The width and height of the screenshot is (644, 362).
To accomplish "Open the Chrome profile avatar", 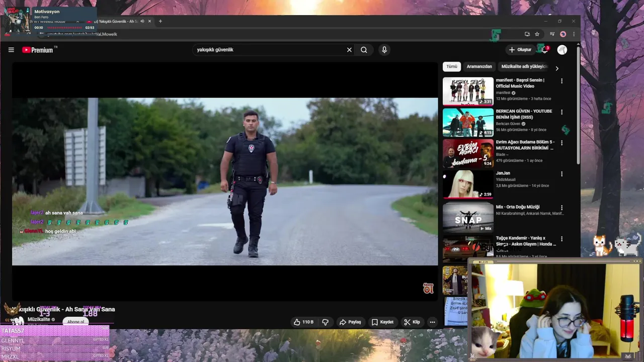I will 563,34.
